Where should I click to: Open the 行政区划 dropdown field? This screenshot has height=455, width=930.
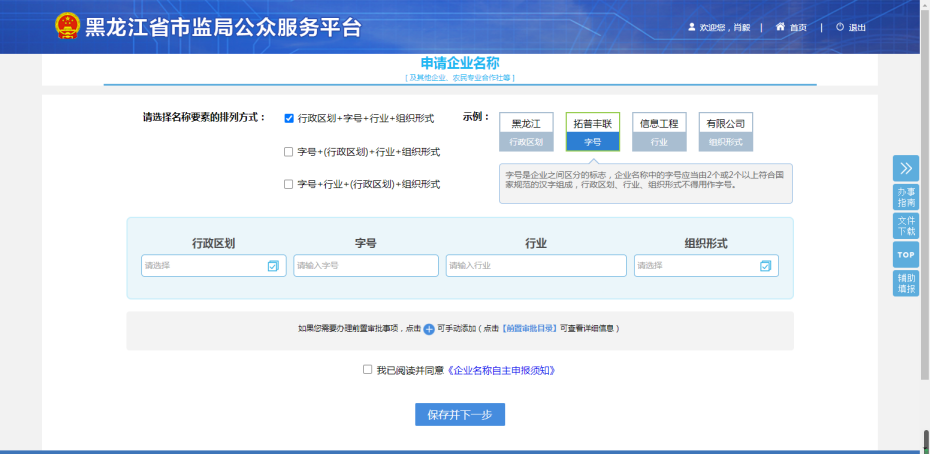pyautogui.click(x=214, y=266)
